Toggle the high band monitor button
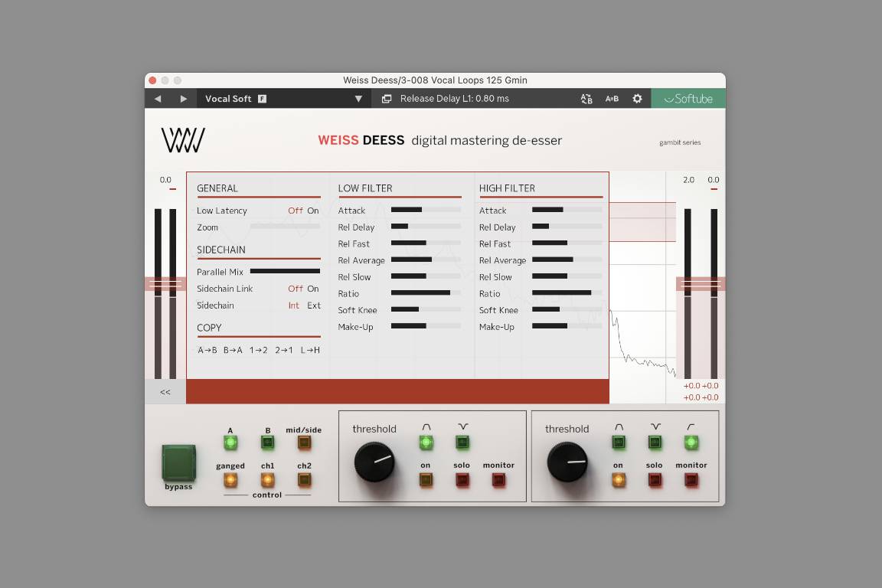882x588 pixels. click(x=691, y=480)
